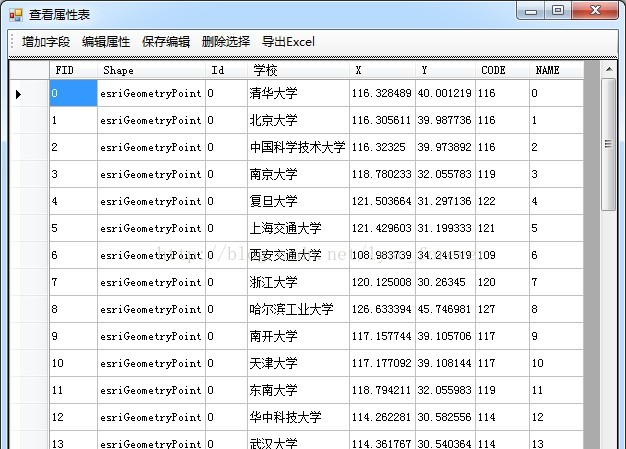Select the 华中科技大学 cell
626x449 pixels.
pyautogui.click(x=298, y=417)
